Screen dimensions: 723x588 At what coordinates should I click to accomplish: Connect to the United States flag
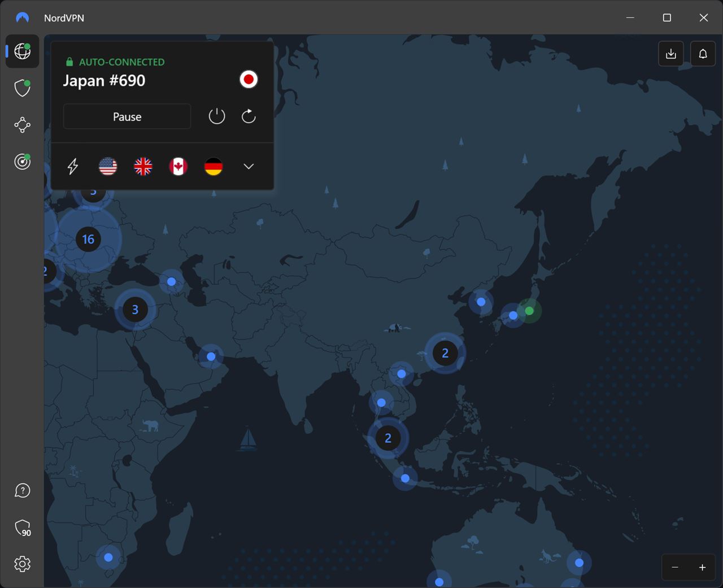pyautogui.click(x=108, y=166)
